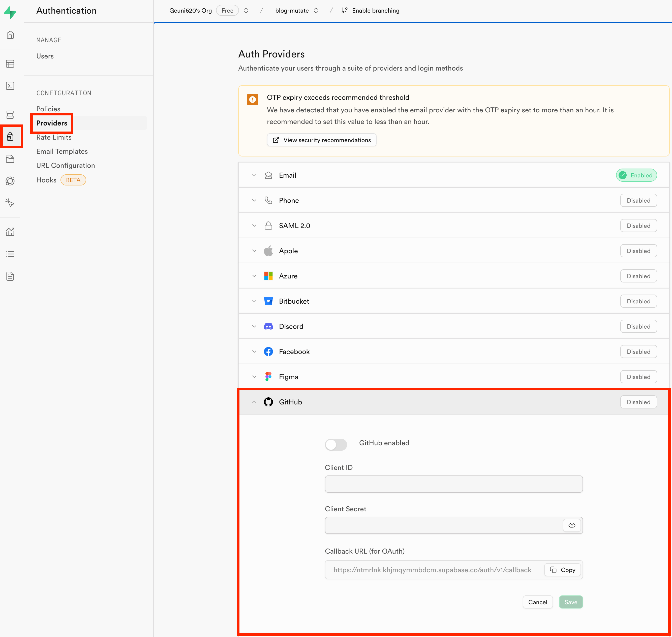Open the Logs list icon
Screen dimensions: 672x637
[10, 254]
